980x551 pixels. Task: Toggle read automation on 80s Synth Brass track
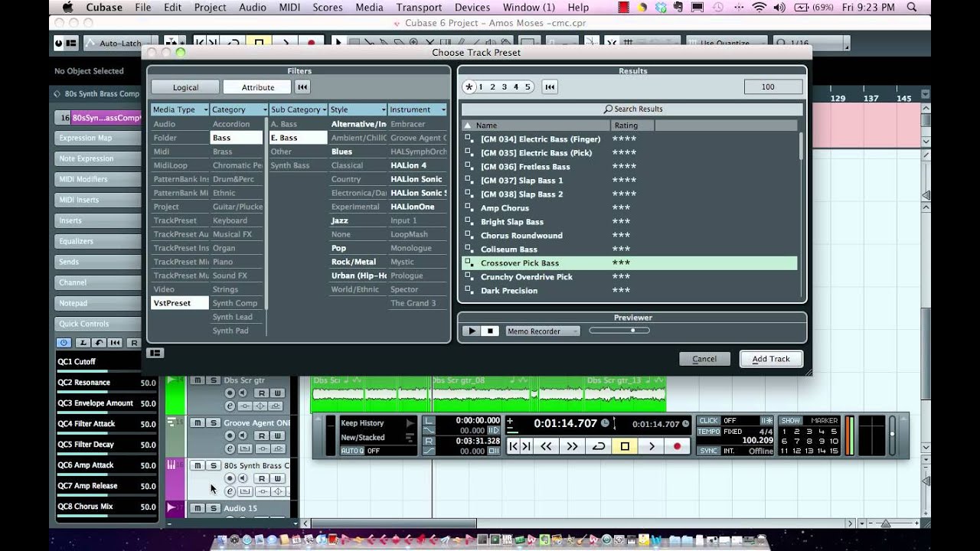point(260,478)
